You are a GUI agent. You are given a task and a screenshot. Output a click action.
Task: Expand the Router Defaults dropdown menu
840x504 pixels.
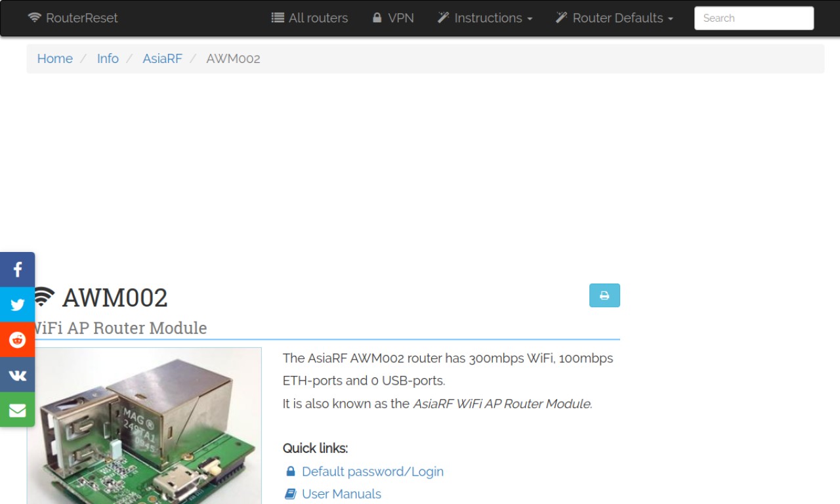pos(615,18)
